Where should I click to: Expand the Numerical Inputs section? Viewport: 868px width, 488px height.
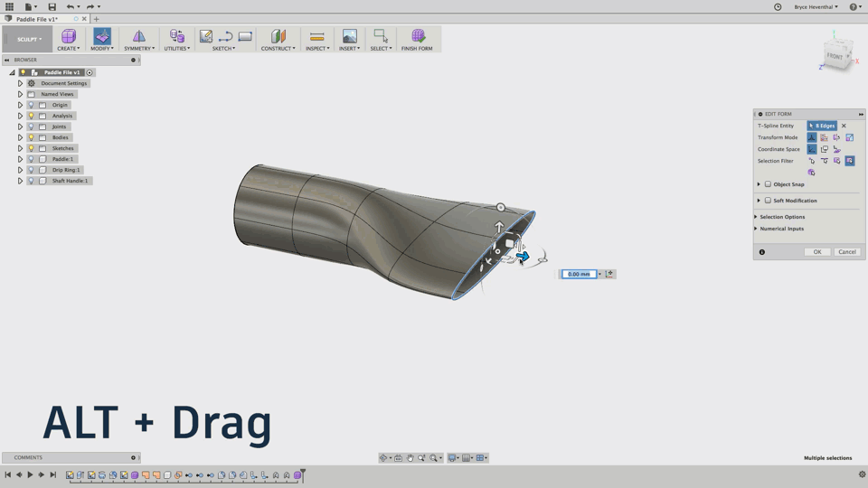pos(757,229)
